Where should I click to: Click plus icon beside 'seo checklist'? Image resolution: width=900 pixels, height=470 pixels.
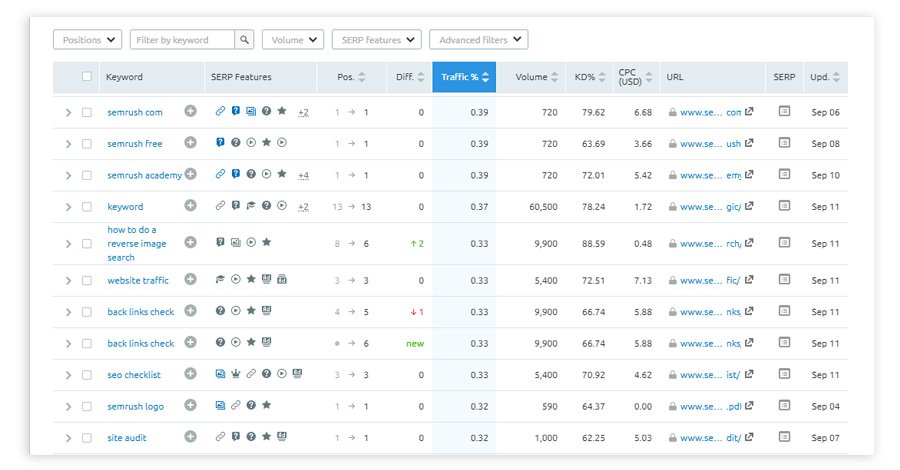point(191,374)
